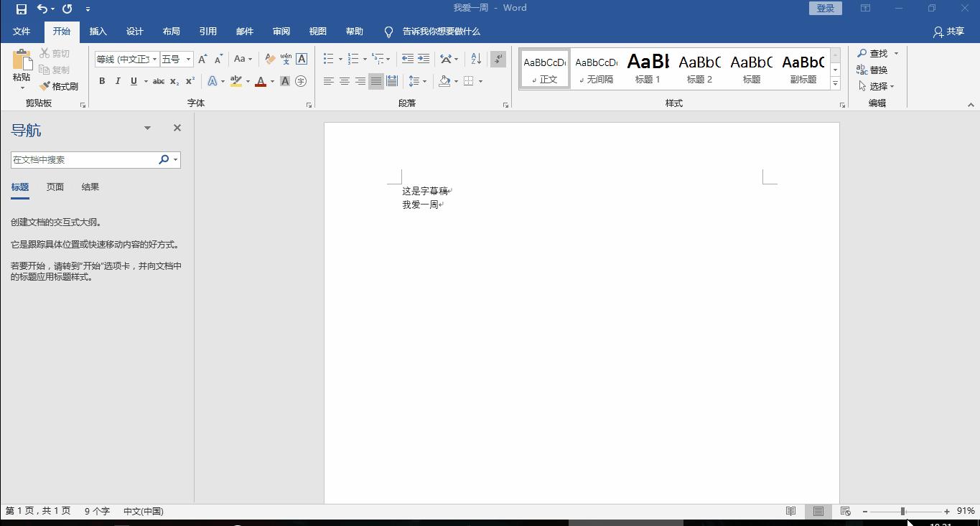The image size is (980, 526).
Task: Click the sort A-Z icon
Action: [x=476, y=59]
